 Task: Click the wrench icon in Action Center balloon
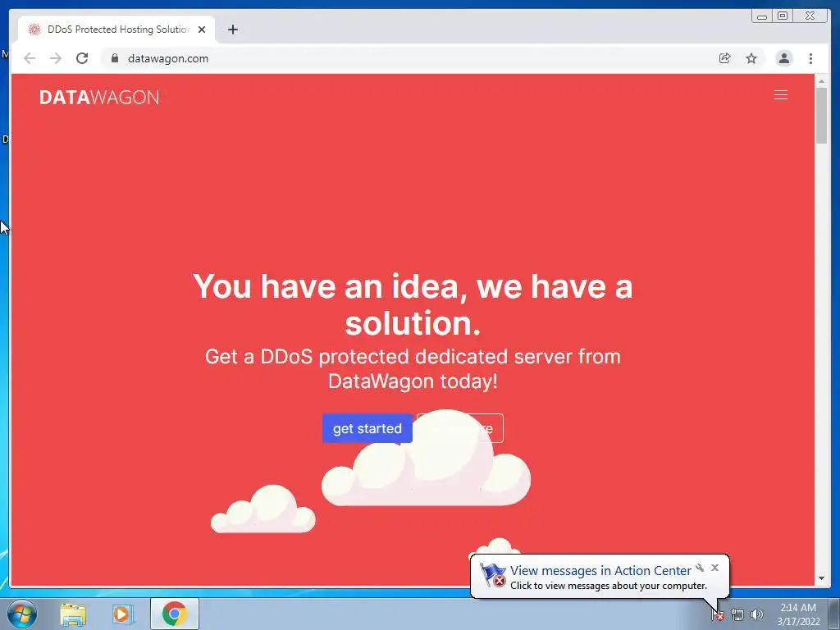[x=700, y=568]
